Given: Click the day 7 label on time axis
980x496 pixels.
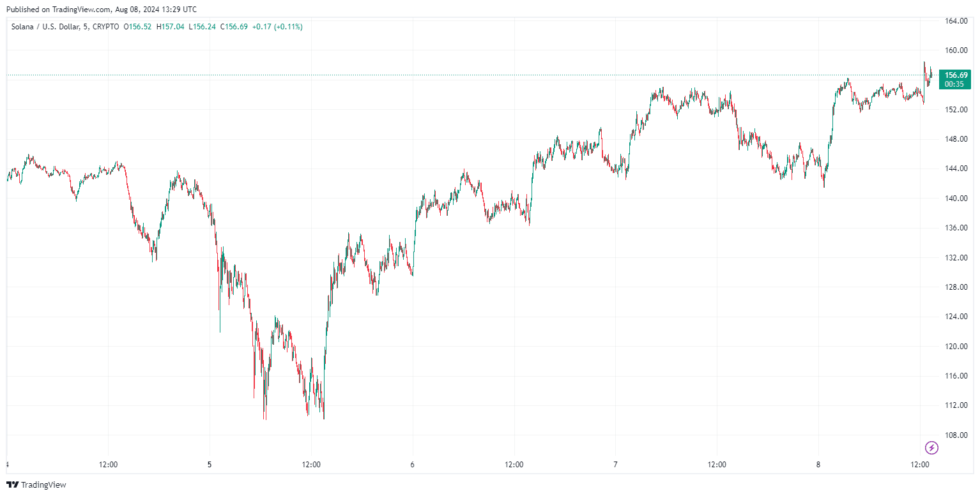Looking at the screenshot, I should click(615, 465).
